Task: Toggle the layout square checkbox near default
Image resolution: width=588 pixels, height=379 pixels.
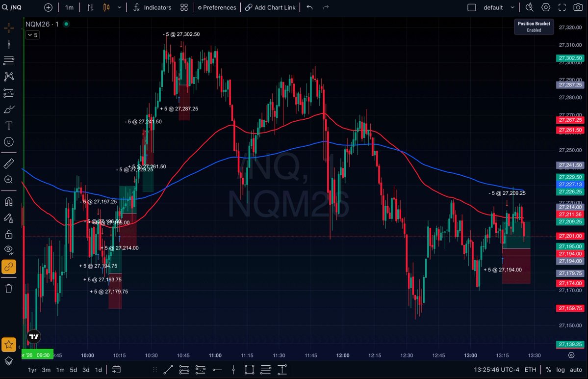Action: pos(472,7)
